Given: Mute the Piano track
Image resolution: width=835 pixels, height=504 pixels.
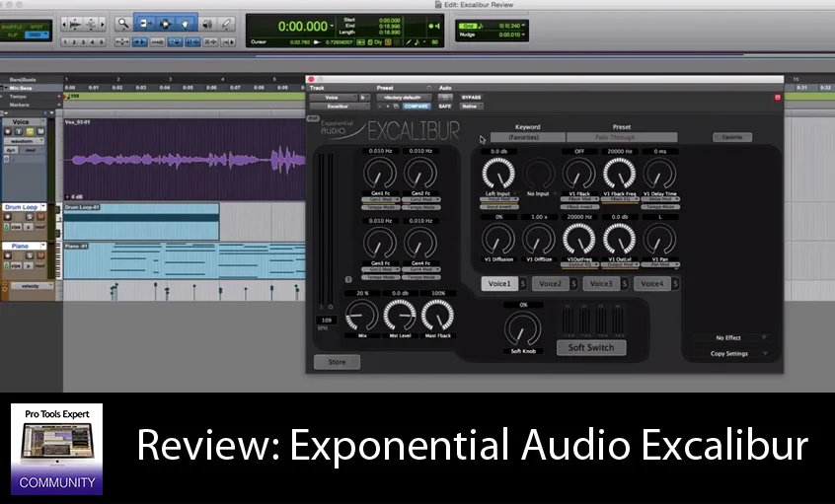Looking at the screenshot, I should click(x=40, y=255).
